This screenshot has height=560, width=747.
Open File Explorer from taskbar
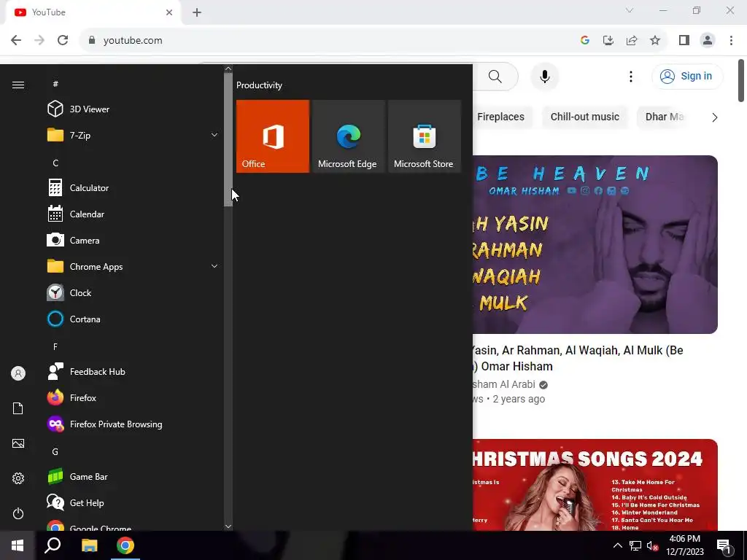pos(89,545)
